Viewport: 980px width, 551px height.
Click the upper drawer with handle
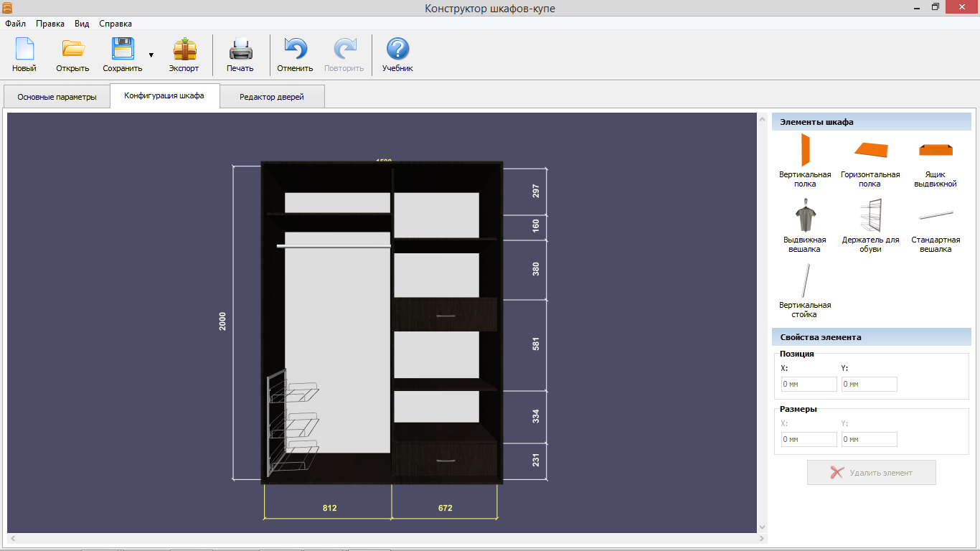(x=446, y=314)
